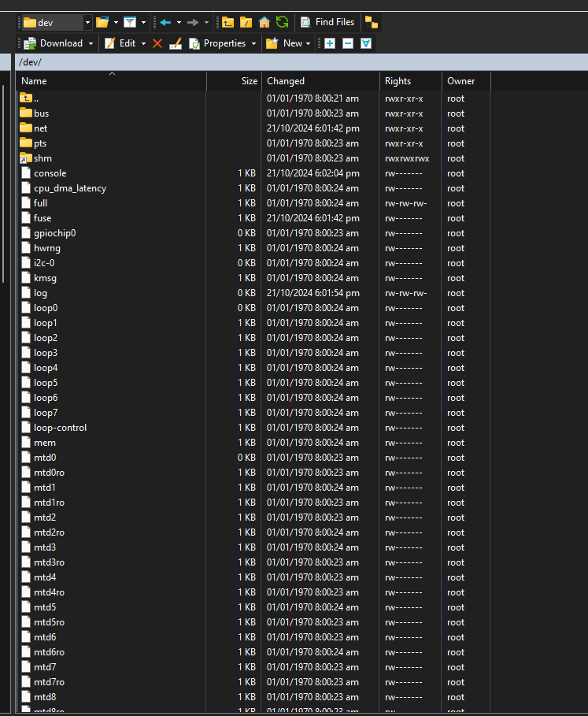Click the blue back arrow
This screenshot has width=588, height=716.
coord(165,22)
